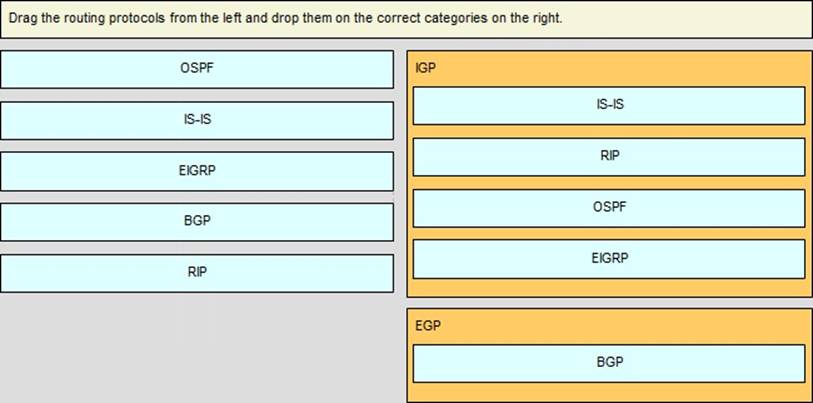Screen dimensions: 813x403
Task: Click orange space right of the IGP heading
Action: coord(622,68)
